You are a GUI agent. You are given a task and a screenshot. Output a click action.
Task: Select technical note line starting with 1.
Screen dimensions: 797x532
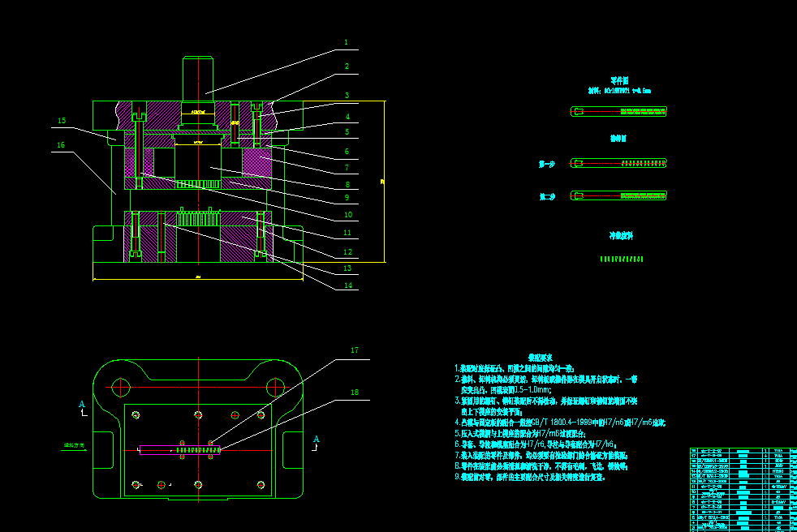coord(515,368)
